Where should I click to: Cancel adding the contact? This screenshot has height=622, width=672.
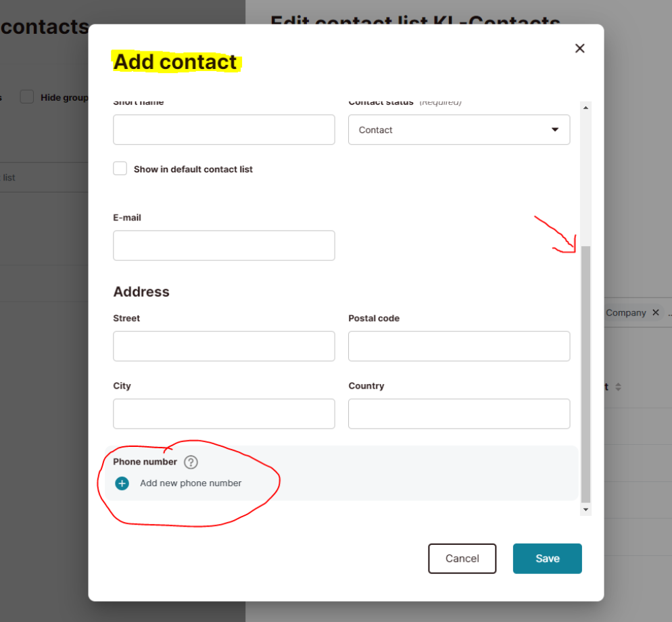pyautogui.click(x=462, y=558)
